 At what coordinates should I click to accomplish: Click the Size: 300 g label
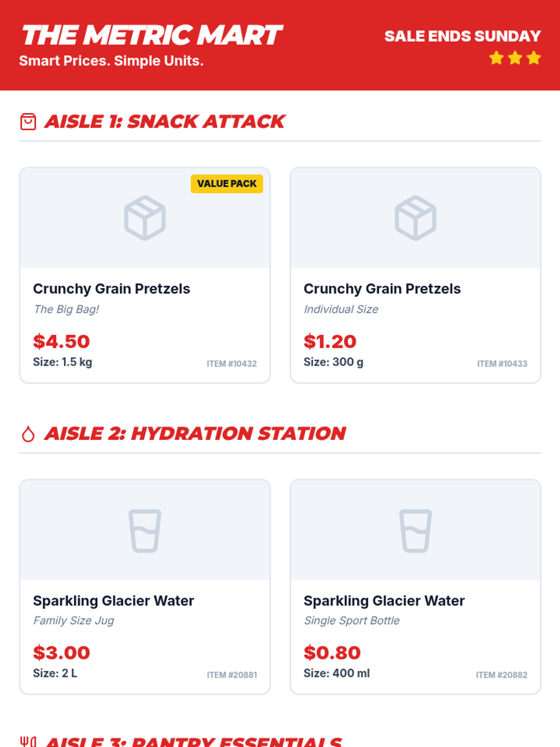click(333, 362)
